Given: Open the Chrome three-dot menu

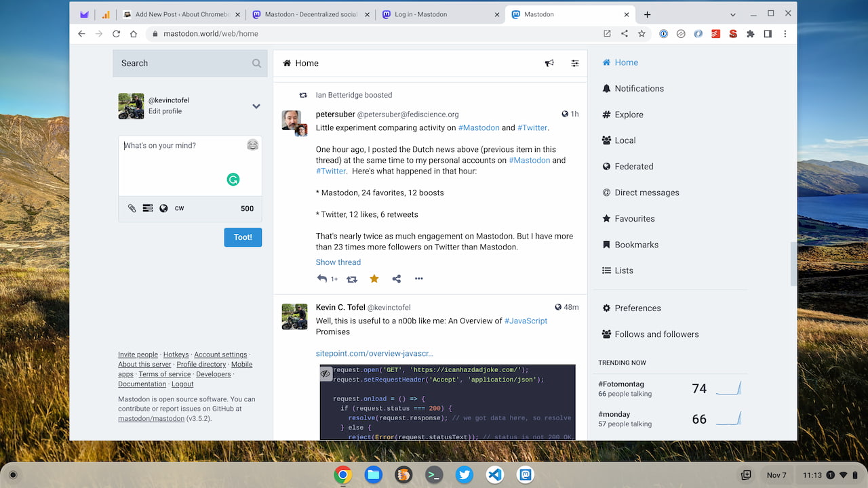Looking at the screenshot, I should tap(785, 34).
